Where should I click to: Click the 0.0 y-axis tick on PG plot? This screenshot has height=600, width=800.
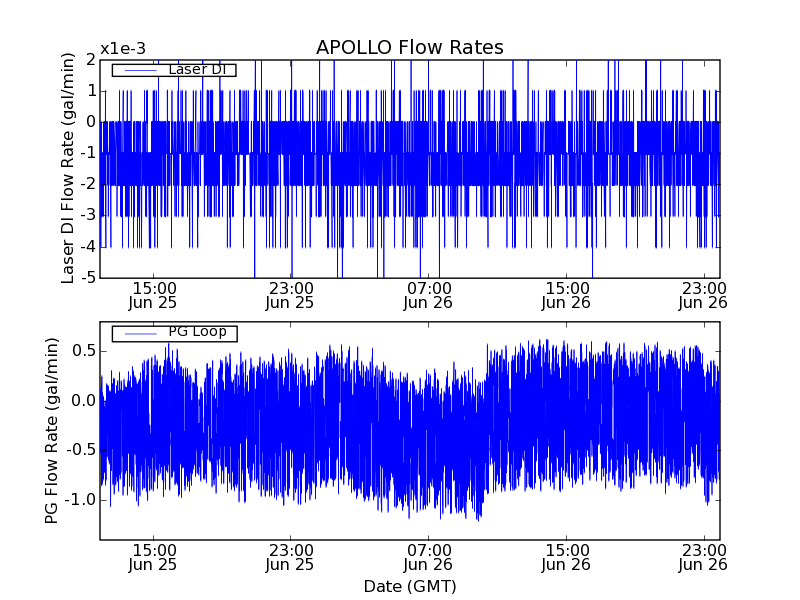point(82,400)
